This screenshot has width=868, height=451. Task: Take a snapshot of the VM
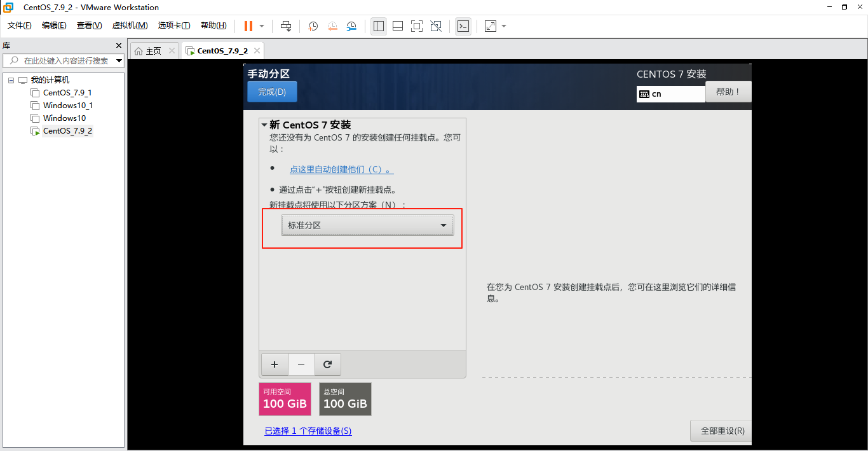pyautogui.click(x=313, y=26)
